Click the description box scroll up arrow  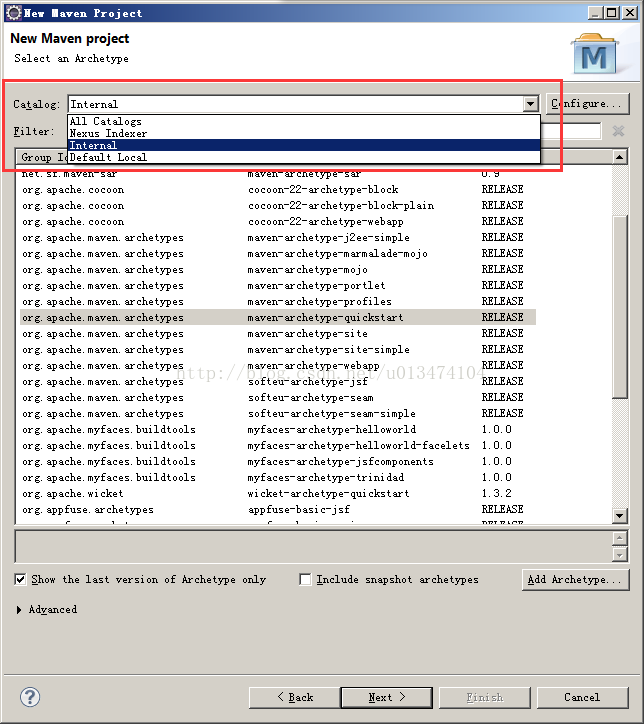click(620, 538)
